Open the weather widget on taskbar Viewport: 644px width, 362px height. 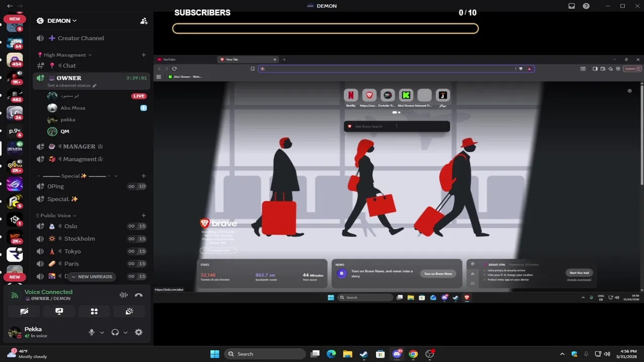tap(27, 354)
